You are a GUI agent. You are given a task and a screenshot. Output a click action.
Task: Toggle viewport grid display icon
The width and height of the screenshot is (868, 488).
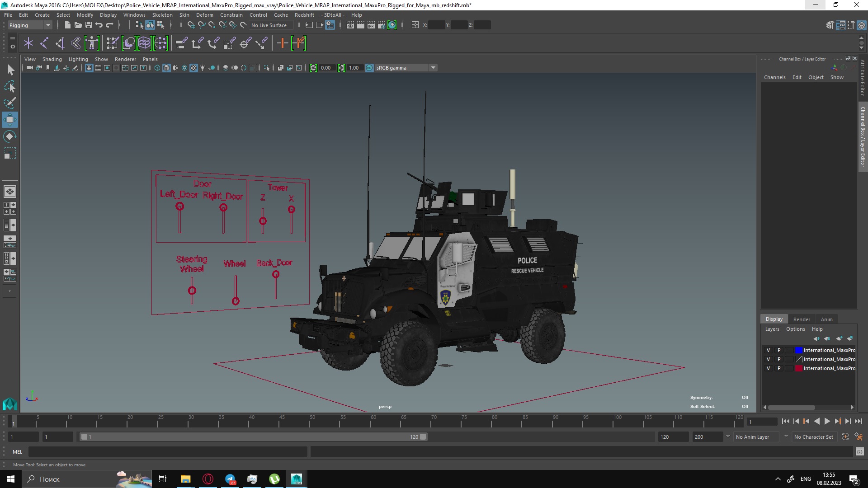click(x=89, y=68)
